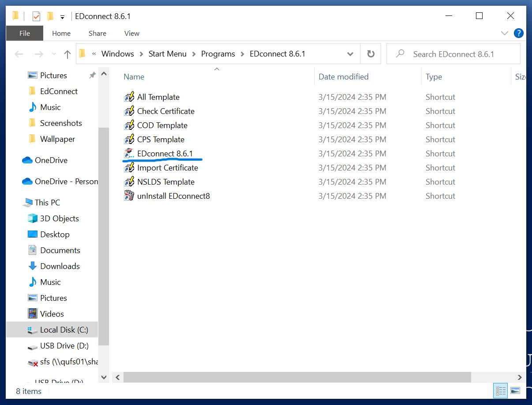
Task: Open Desktop in navigation pane
Action: pos(49,235)
